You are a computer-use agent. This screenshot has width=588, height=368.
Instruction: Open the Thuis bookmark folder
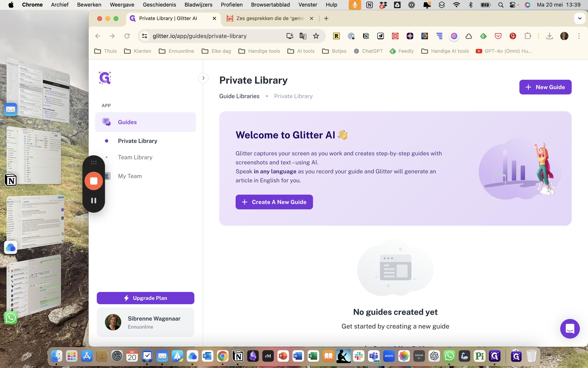(x=105, y=51)
